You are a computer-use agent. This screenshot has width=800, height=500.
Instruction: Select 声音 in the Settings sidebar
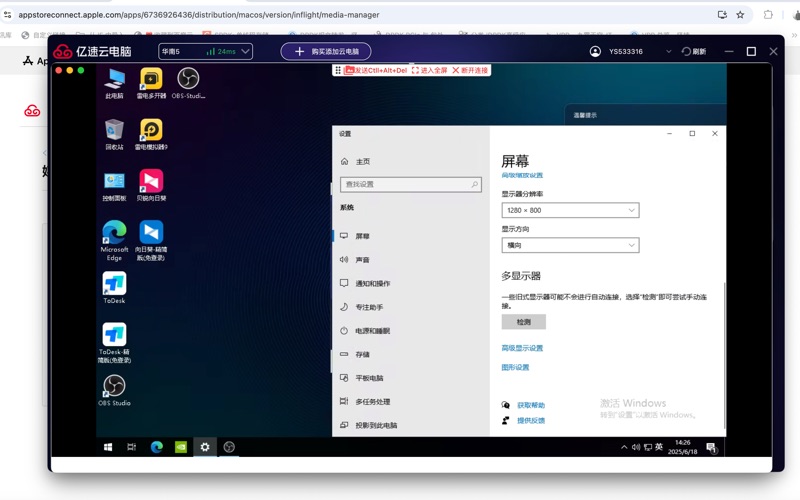411,260
